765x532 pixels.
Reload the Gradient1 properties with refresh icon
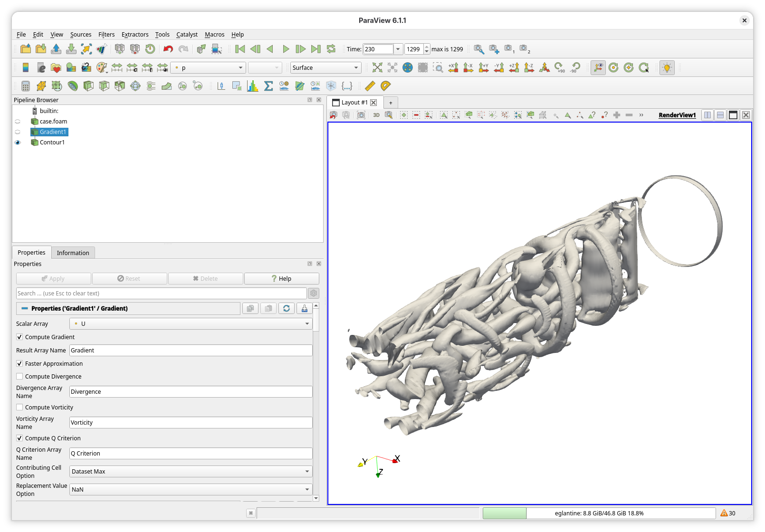click(287, 309)
